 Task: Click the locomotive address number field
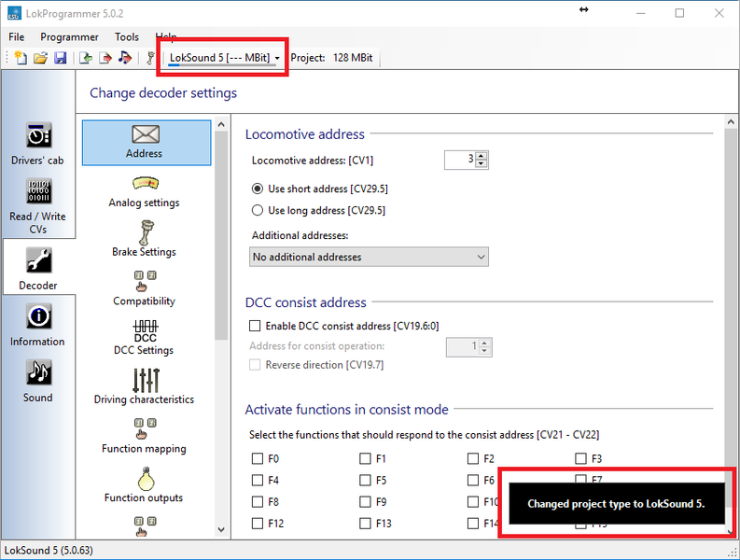coord(460,161)
